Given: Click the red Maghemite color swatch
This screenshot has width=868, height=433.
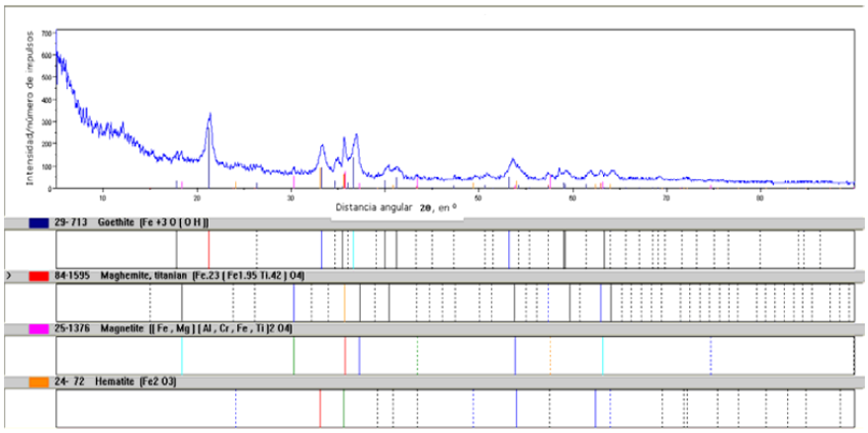Looking at the screenshot, I should (41, 276).
